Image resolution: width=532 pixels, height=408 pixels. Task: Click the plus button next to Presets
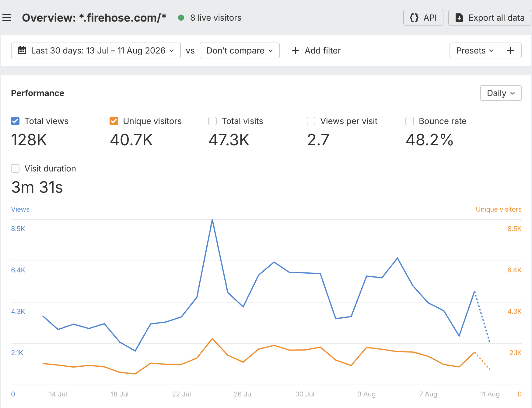click(x=511, y=50)
